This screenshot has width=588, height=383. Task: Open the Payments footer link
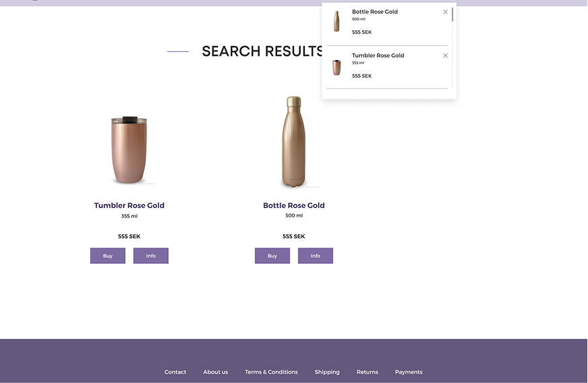[x=408, y=372]
